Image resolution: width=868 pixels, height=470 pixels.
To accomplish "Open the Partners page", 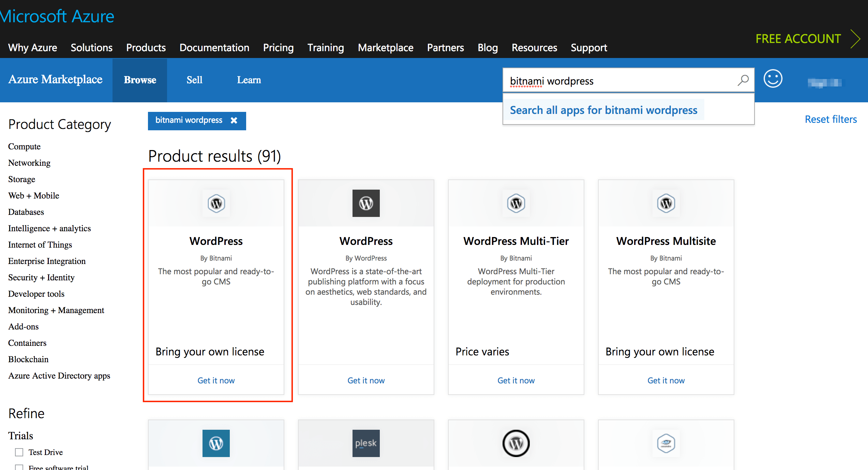I will (x=446, y=48).
